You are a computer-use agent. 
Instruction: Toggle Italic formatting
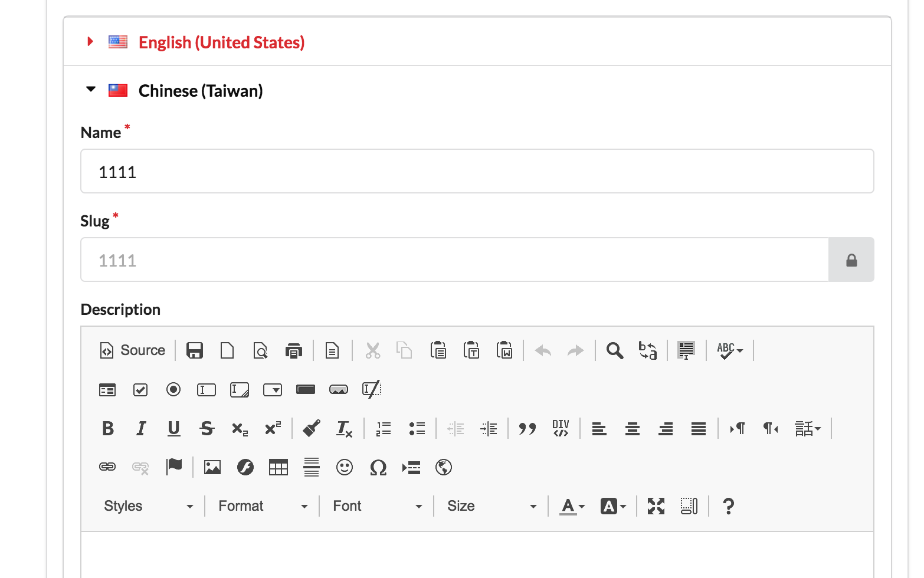coord(140,428)
